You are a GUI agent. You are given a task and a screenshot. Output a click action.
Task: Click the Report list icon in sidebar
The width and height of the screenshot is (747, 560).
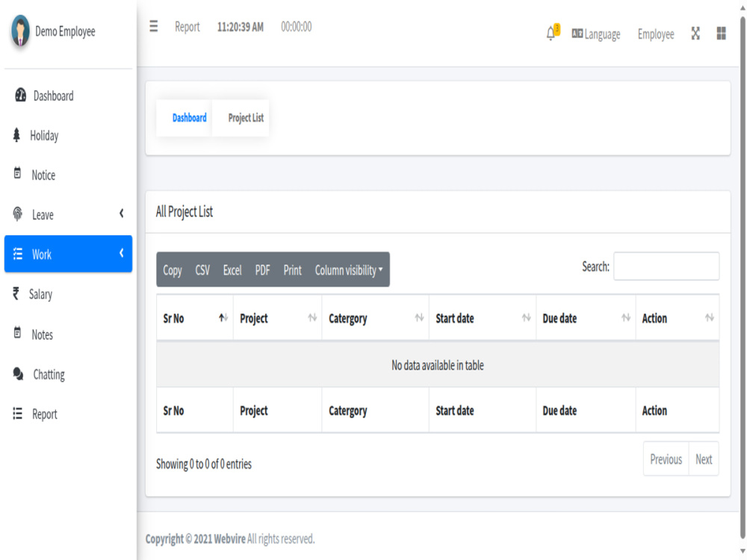point(18,414)
